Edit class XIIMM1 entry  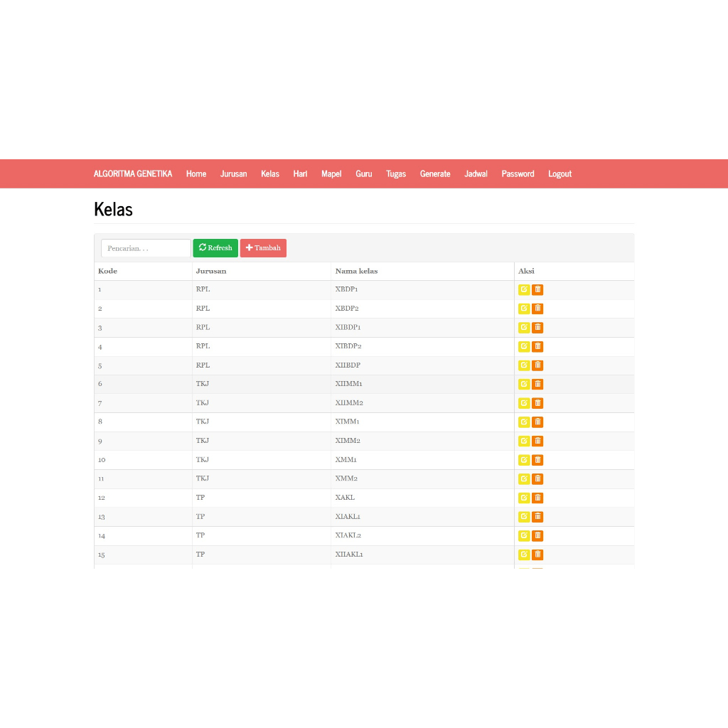(x=524, y=384)
